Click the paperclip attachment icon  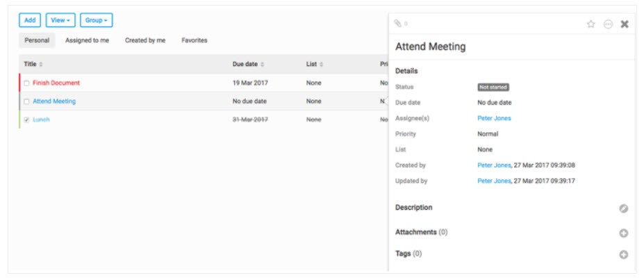pos(397,24)
